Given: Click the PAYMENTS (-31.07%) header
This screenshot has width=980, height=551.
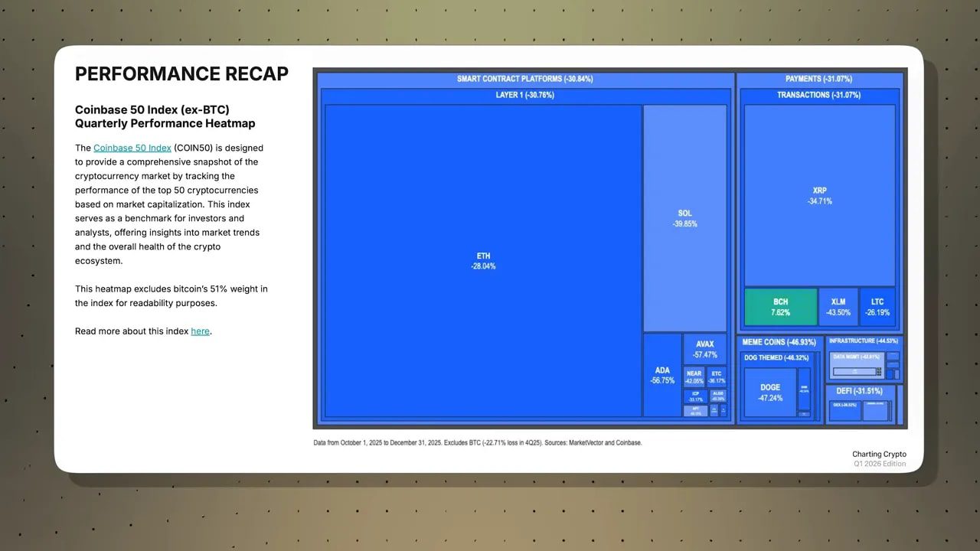Looking at the screenshot, I should point(819,78).
